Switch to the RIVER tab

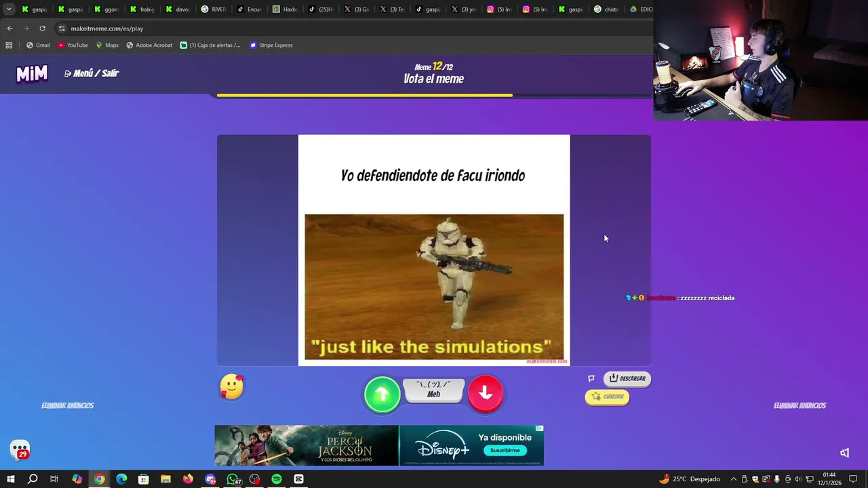pos(214,9)
